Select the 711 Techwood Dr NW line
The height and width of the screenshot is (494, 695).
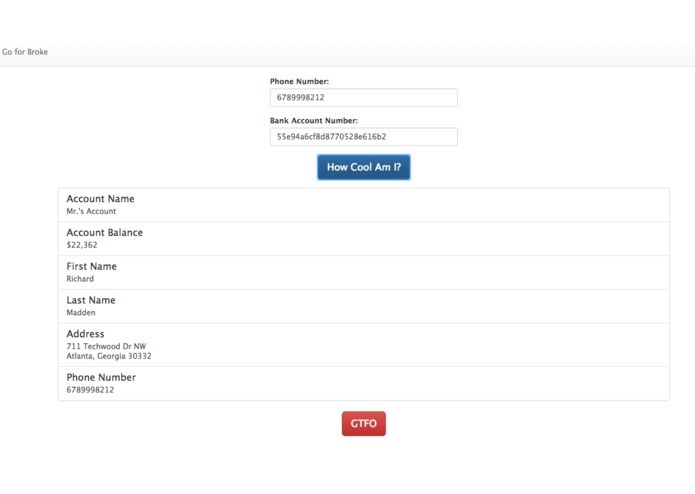(106, 346)
